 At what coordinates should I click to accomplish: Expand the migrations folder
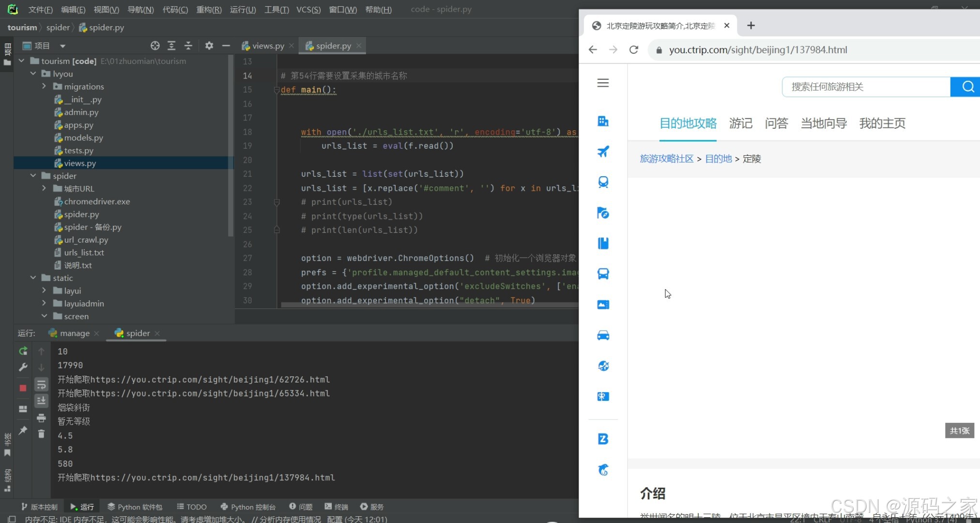click(x=44, y=86)
